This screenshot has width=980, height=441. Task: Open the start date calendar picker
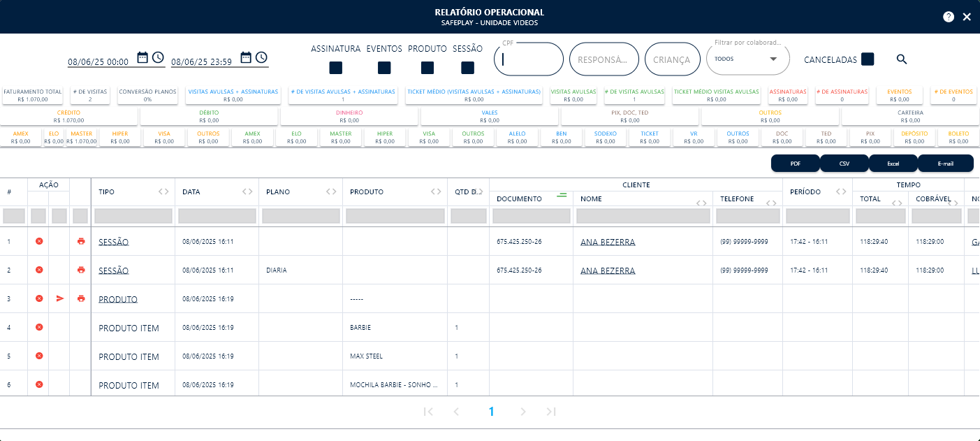142,57
